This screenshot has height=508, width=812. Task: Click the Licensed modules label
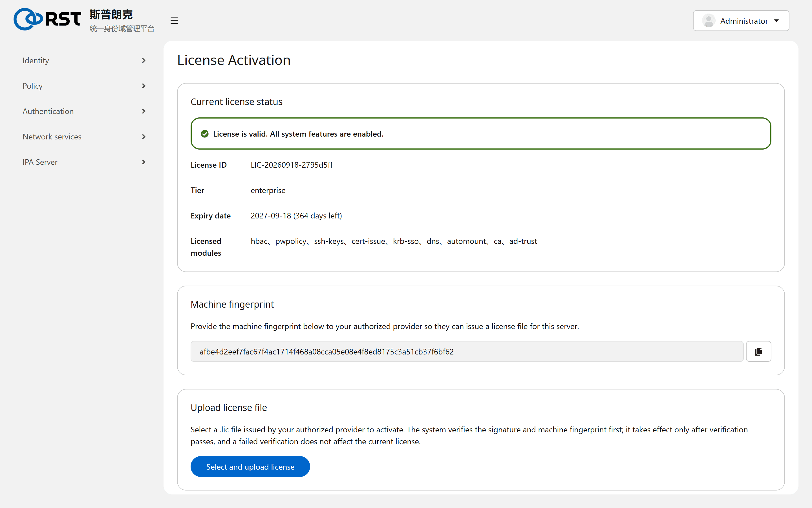click(x=206, y=247)
